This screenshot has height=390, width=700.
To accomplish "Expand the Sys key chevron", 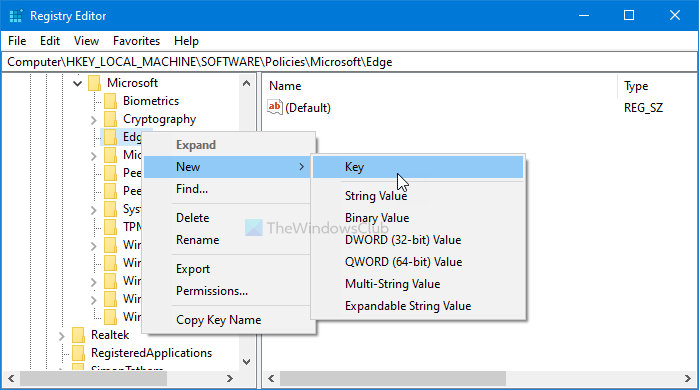I will [x=93, y=209].
